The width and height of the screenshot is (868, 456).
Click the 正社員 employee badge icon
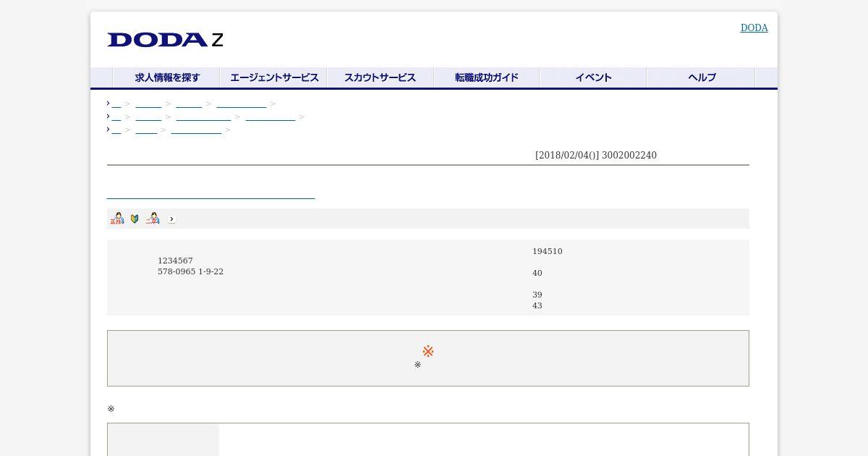pos(117,219)
